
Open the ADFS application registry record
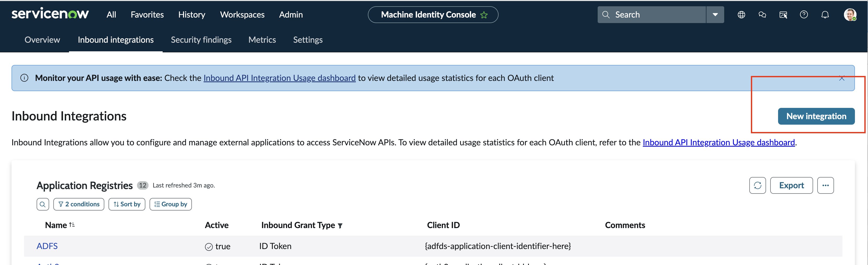(47, 246)
